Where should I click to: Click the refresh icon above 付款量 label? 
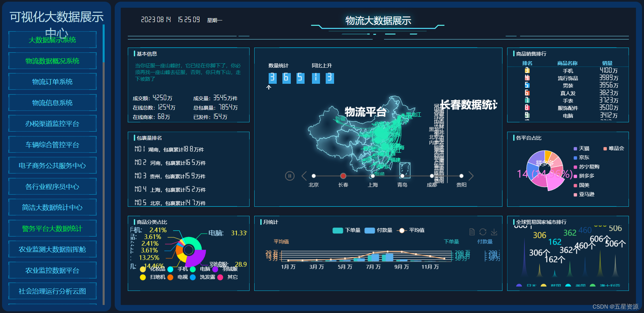coord(483,232)
